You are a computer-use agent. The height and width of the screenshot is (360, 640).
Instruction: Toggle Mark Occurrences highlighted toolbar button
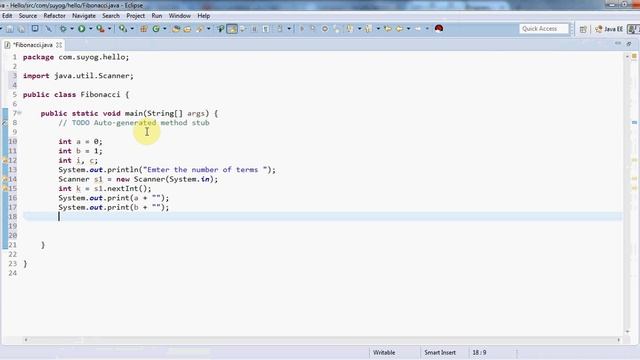[x=232, y=29]
